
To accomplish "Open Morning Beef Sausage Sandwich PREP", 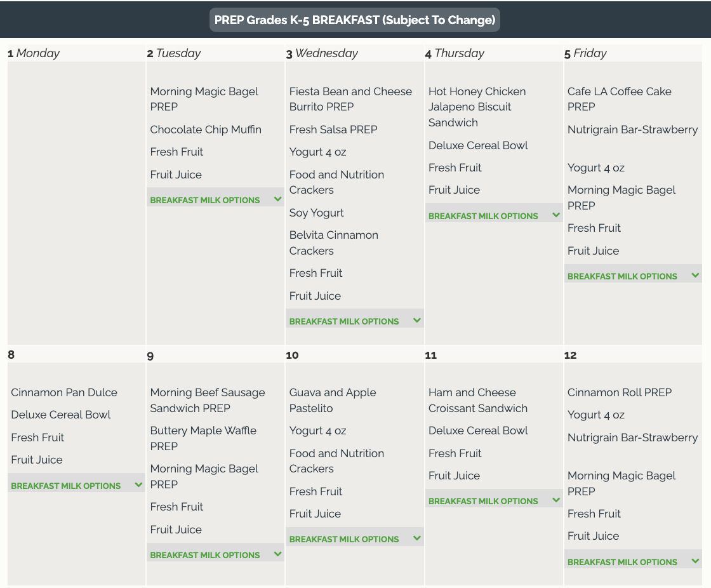I will click(208, 400).
